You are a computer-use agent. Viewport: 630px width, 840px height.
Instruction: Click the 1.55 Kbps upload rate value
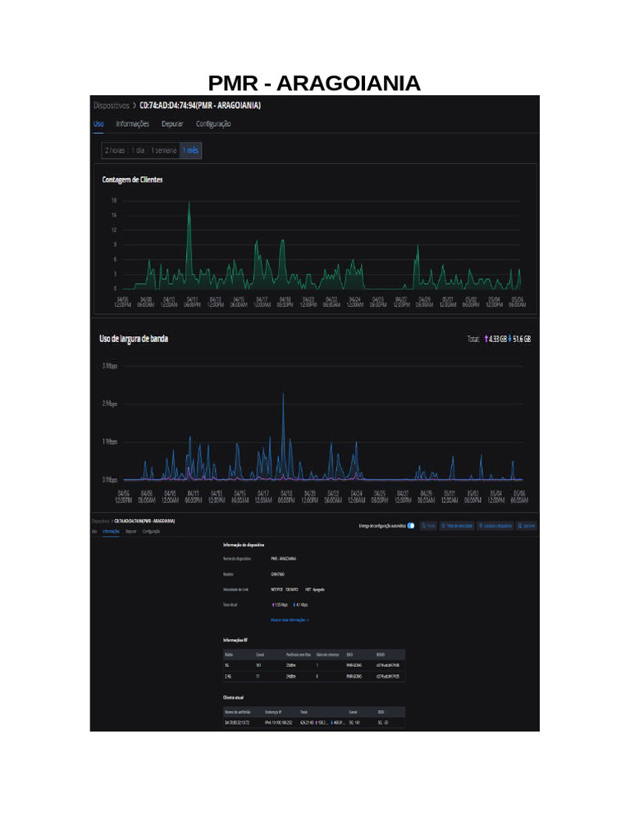(x=281, y=605)
